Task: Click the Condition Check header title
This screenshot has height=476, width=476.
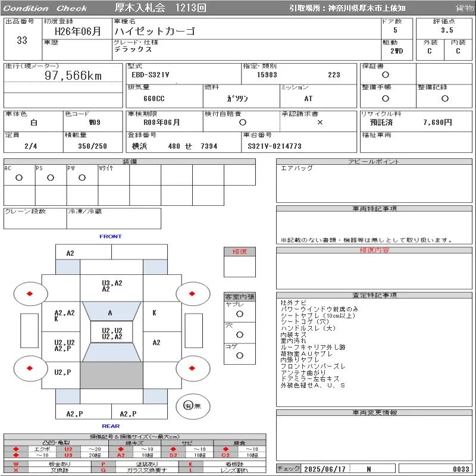Action: (45, 8)
